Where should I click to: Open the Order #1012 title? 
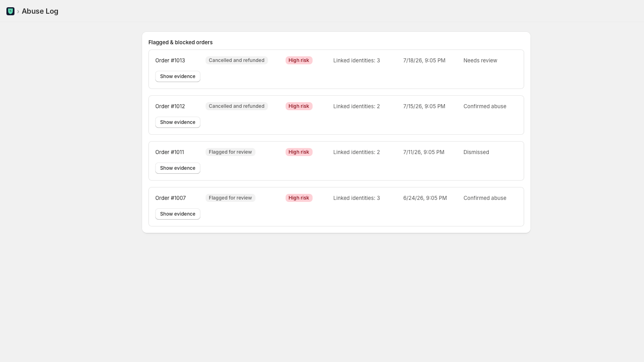click(170, 106)
